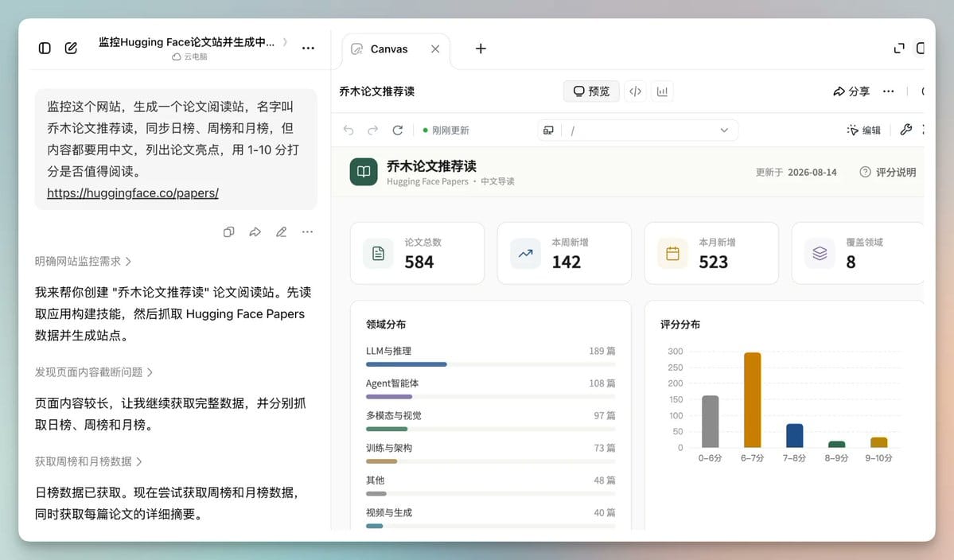Click the 云电脑 label under title
The height and width of the screenshot is (560, 954).
(x=190, y=56)
